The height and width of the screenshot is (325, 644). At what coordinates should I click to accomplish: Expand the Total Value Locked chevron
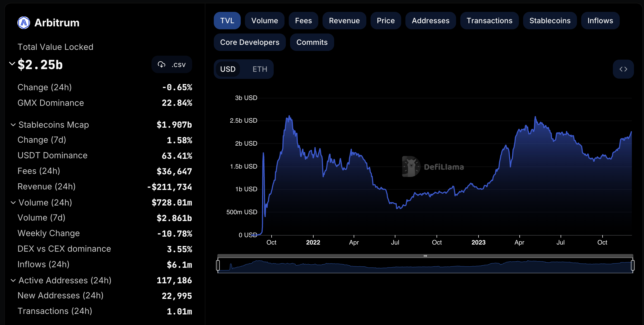click(x=12, y=64)
